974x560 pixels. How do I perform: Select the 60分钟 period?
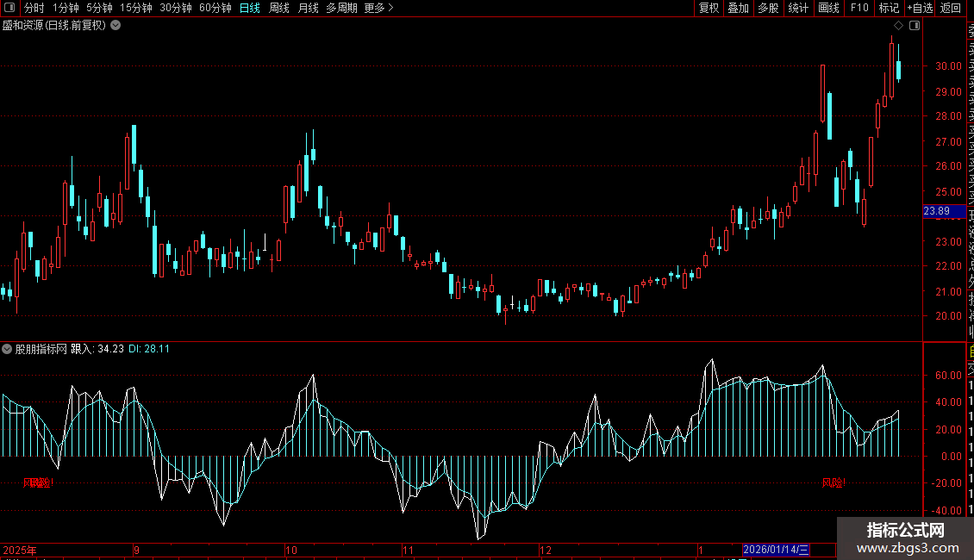(x=215, y=8)
